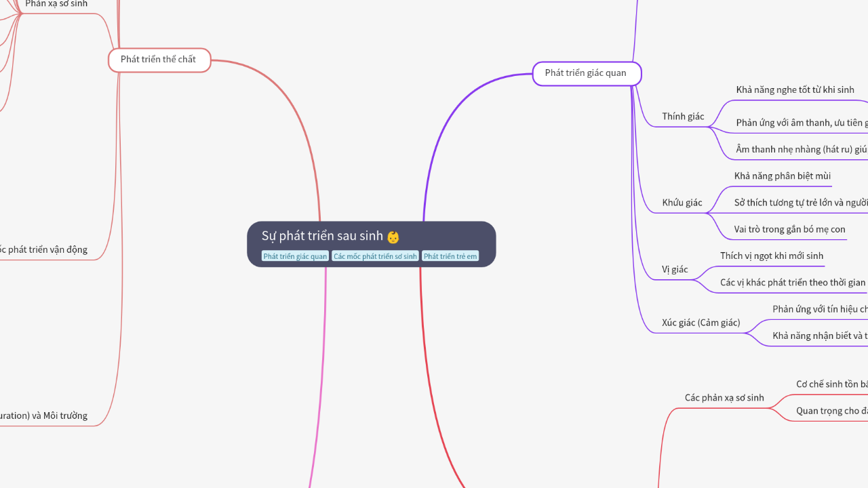Select the central node title 'Sự phát triển sau sinh'
The width and height of the screenshot is (868, 488).
322,236
